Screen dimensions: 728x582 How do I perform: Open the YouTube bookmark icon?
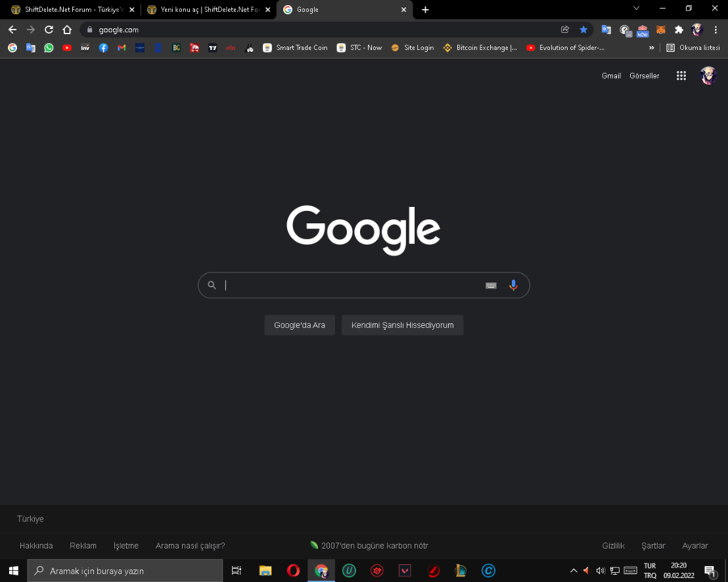(67, 48)
